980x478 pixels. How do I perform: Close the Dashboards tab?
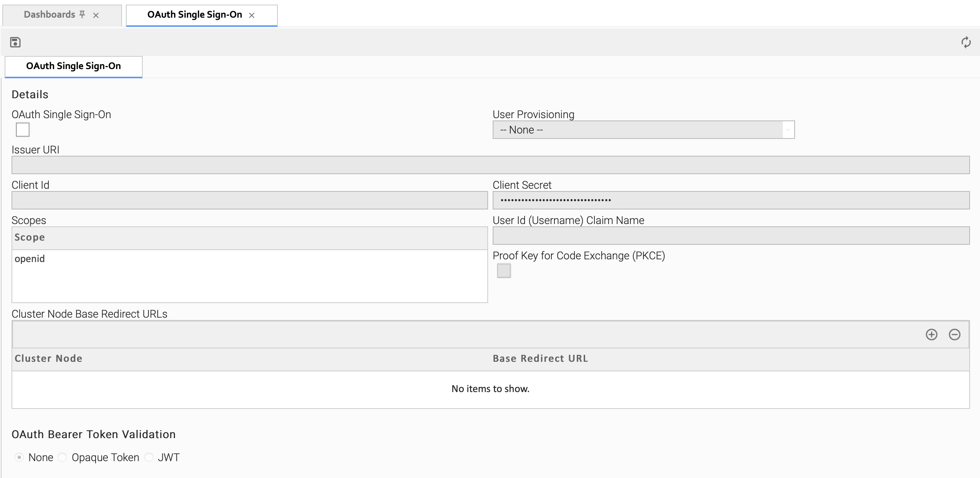pyautogui.click(x=96, y=15)
